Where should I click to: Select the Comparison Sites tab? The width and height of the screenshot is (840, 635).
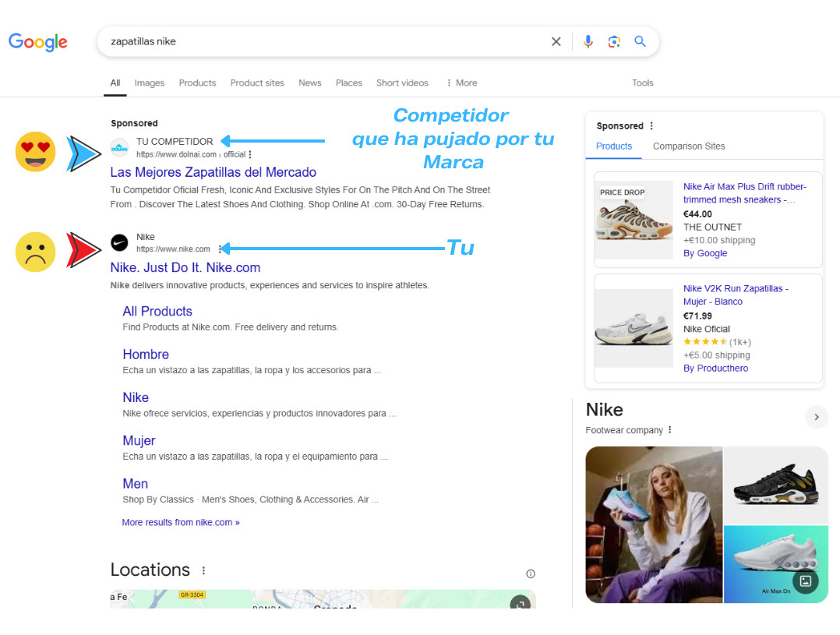coord(688,146)
